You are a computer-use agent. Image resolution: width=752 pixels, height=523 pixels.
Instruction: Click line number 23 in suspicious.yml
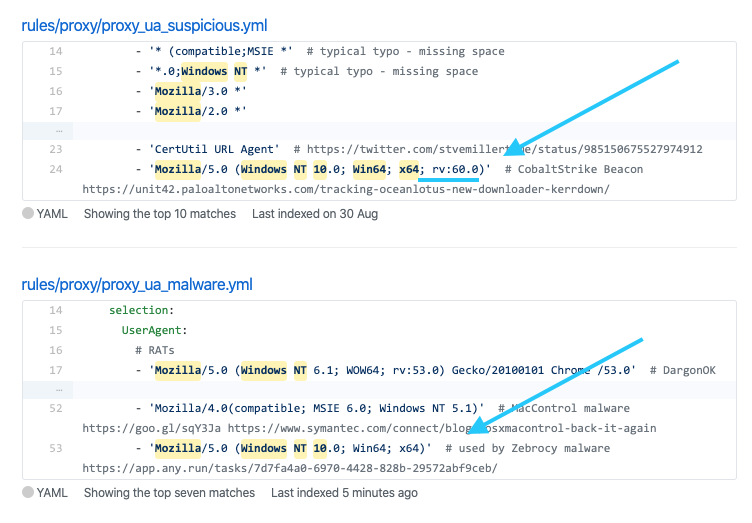pos(56,149)
